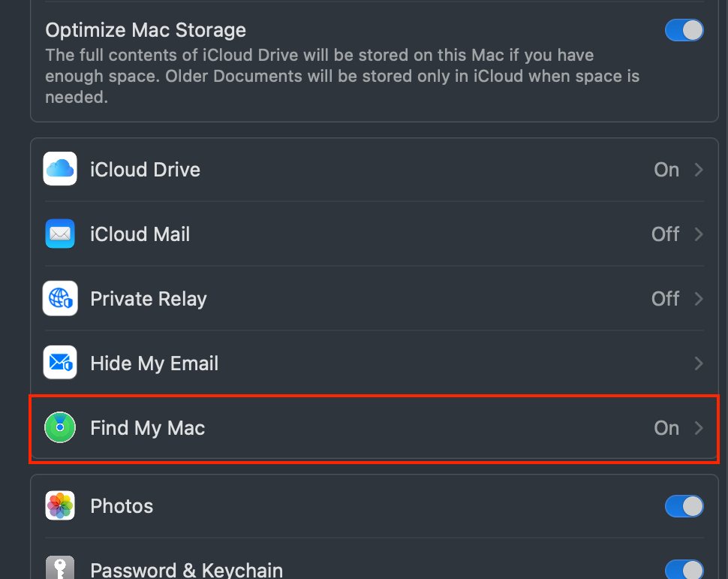The image size is (728, 579).
Task: Click the Photos flower icon
Action: click(x=59, y=505)
